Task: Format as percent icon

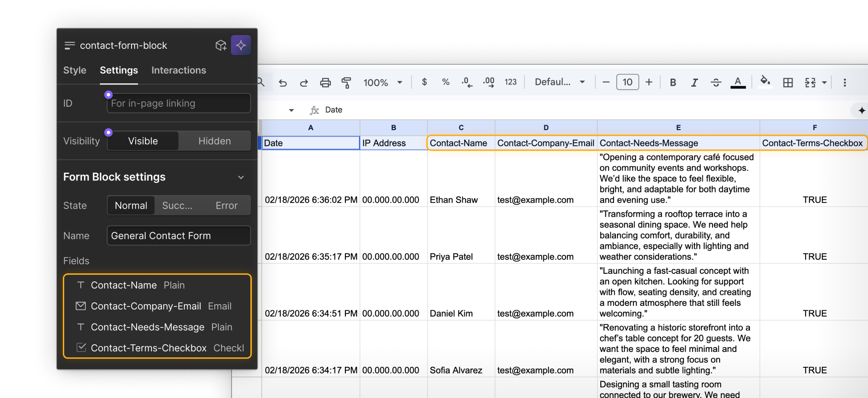Action: [446, 82]
